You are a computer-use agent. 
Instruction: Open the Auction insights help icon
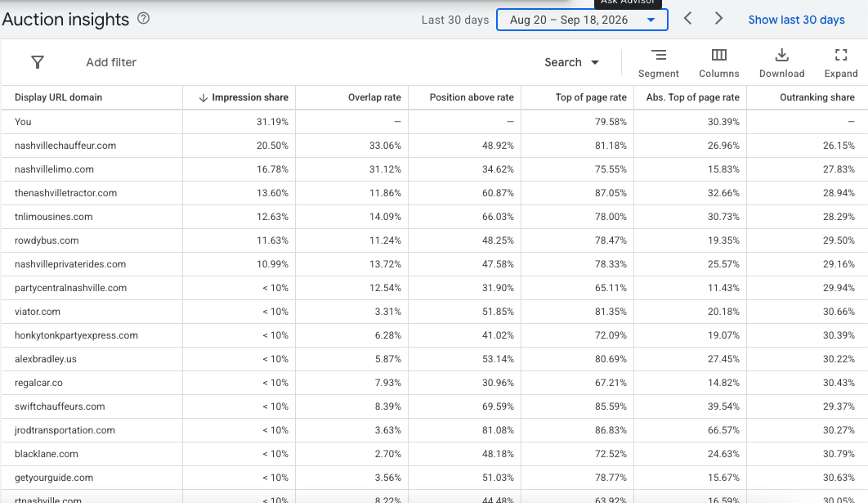pos(143,18)
